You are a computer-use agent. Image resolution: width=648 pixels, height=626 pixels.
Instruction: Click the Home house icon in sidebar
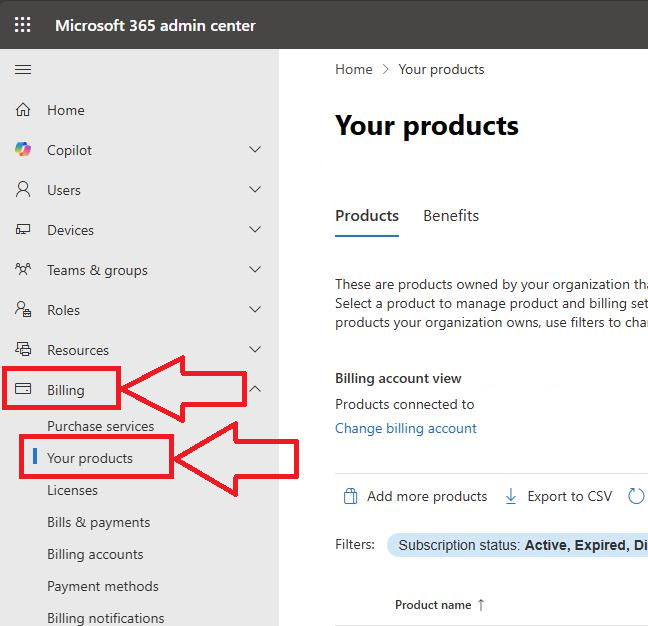(x=23, y=110)
